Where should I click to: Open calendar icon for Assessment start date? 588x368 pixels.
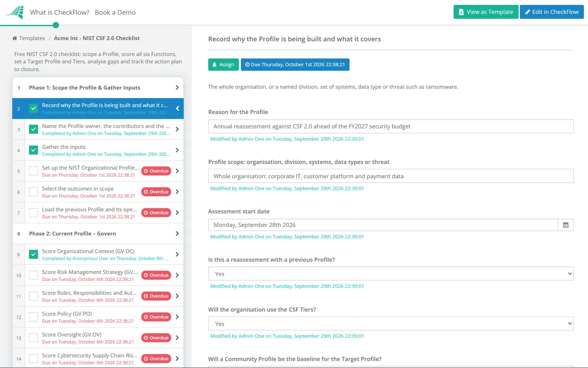(x=565, y=225)
